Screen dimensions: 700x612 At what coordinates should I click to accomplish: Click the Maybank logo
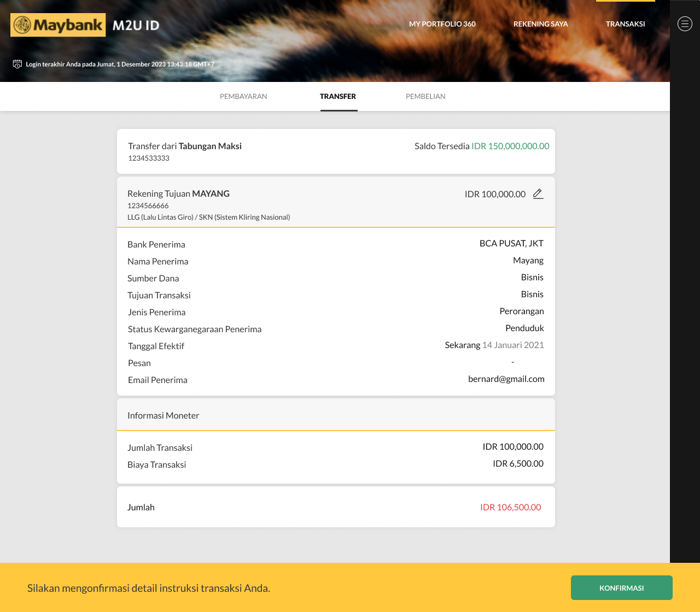(x=57, y=25)
